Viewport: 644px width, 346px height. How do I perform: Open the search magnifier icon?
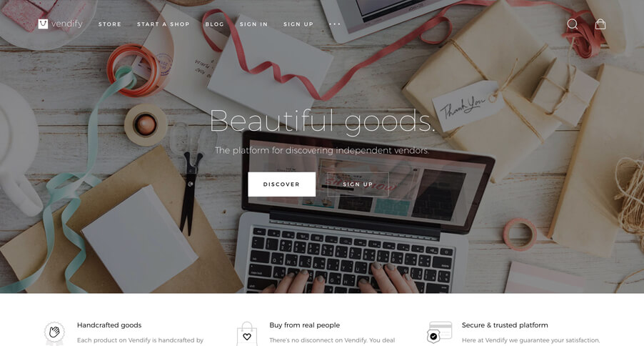coord(572,24)
